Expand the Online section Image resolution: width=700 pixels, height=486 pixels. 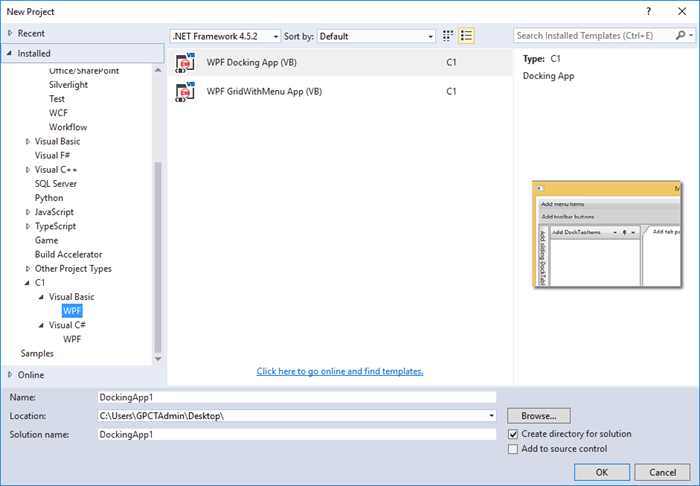point(10,375)
